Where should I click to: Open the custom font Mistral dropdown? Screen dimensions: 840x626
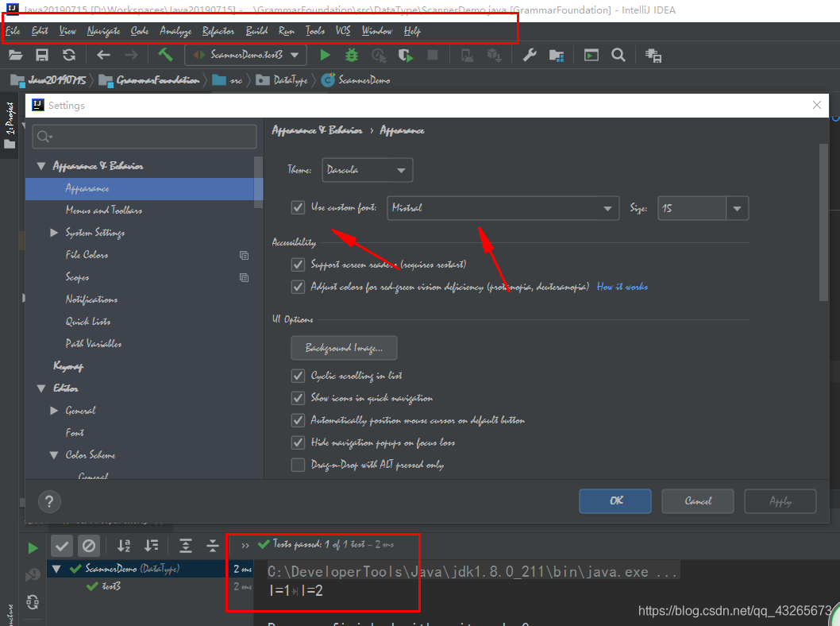(x=503, y=208)
